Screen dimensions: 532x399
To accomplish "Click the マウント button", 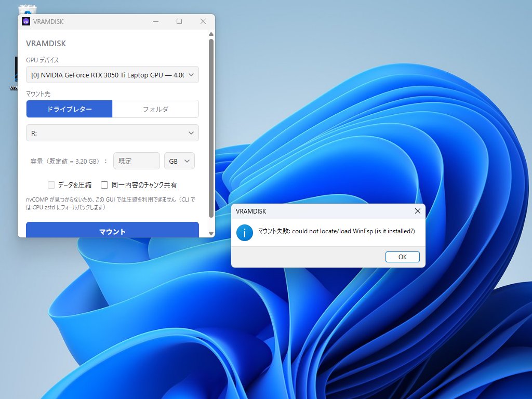I will [112, 231].
